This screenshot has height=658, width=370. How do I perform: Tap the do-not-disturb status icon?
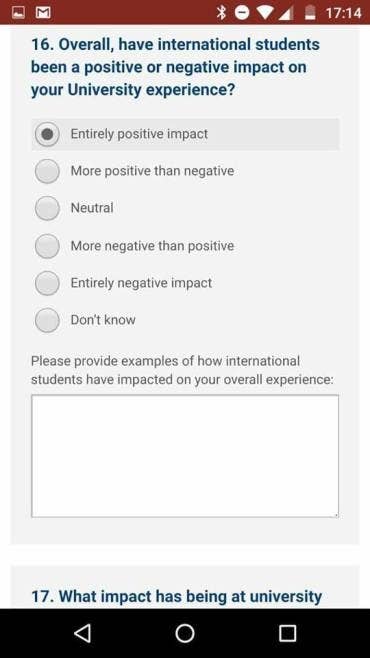[242, 13]
